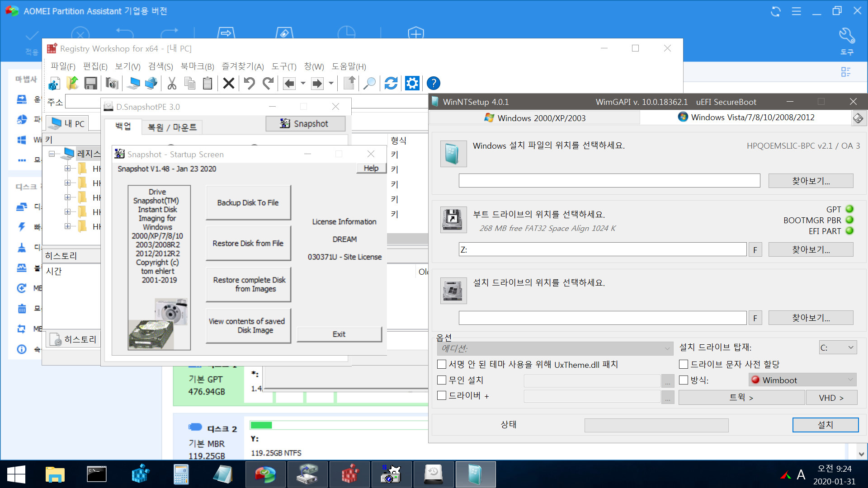The width and height of the screenshot is (868, 488).
Task: Expand the last HK registry hive node
Action: pyautogui.click(x=67, y=226)
